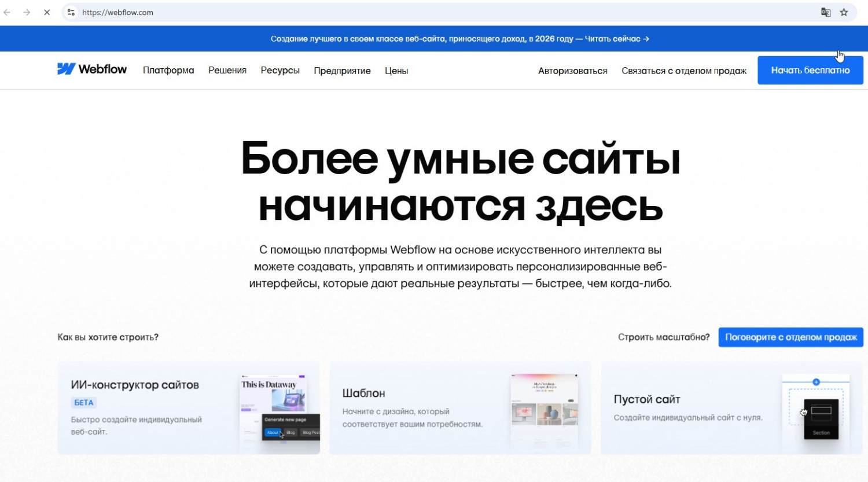Screen dimensions: 868x482
Task: Open the Google Translate icon
Action: 826,12
